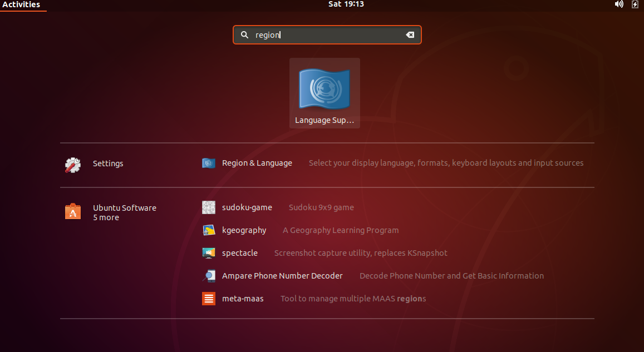Screen dimensions: 644x352
Task: Click 'Tool to manage multiple MAAS regions' text
Action: tap(353, 299)
